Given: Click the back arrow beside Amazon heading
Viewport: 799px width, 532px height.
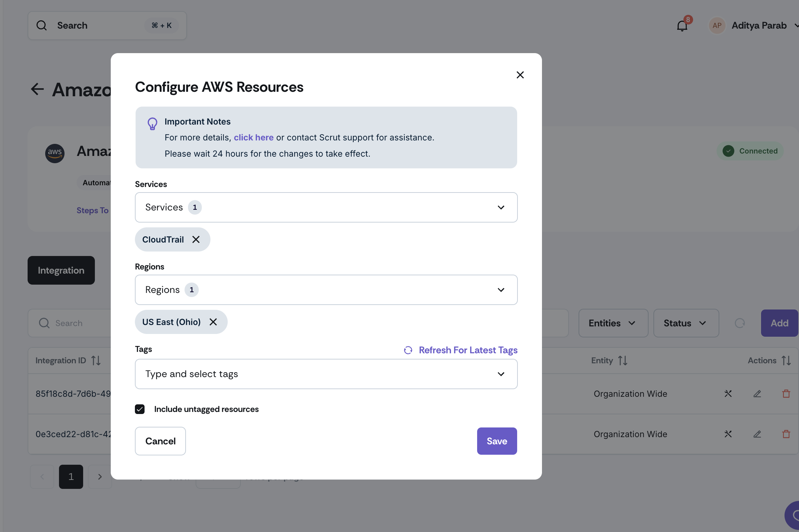Looking at the screenshot, I should tap(37, 89).
